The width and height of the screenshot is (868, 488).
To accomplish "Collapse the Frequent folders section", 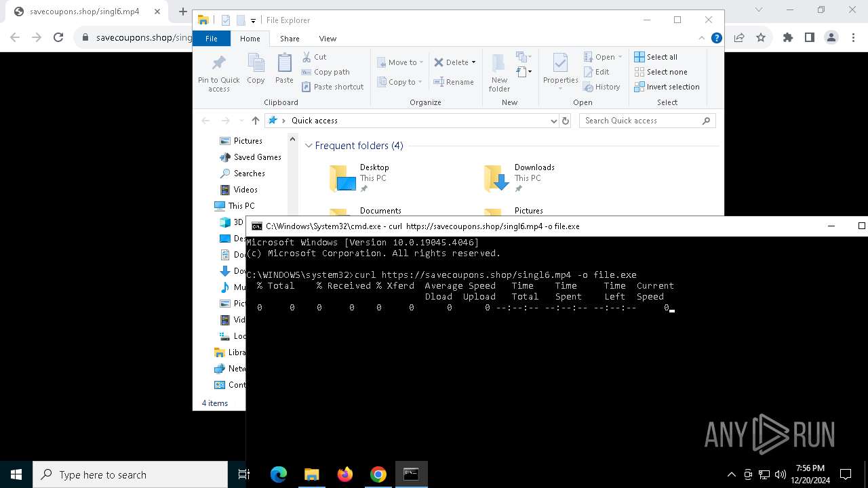I will click(309, 146).
